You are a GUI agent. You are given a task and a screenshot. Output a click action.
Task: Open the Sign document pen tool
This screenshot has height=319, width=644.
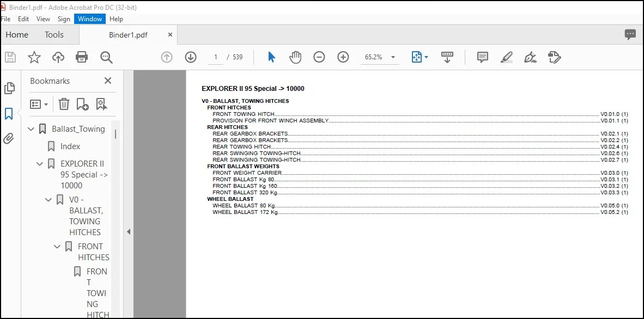530,57
